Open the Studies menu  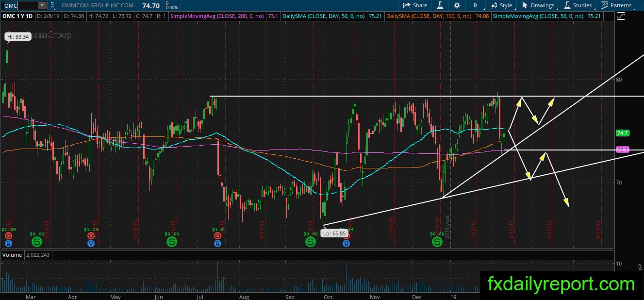click(x=578, y=5)
